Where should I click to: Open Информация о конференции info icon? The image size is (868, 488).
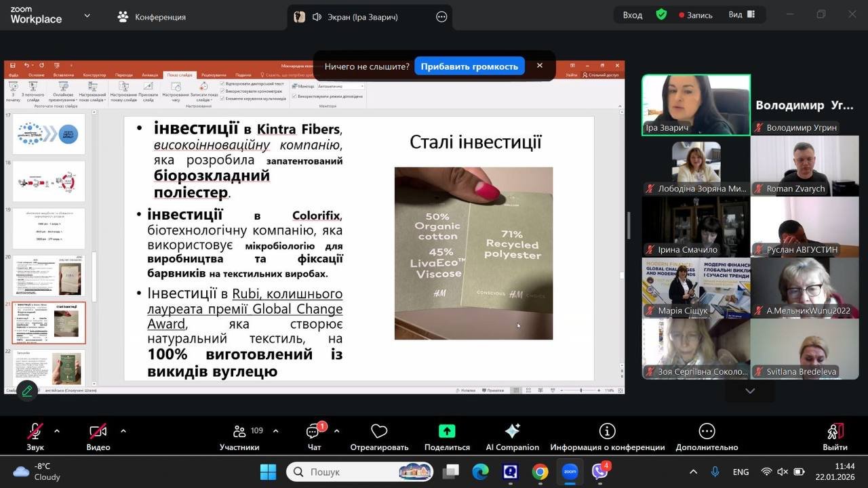(x=607, y=432)
